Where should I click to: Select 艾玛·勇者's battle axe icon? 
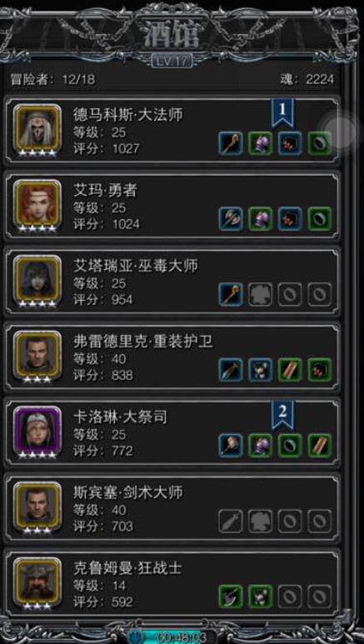pos(231,219)
